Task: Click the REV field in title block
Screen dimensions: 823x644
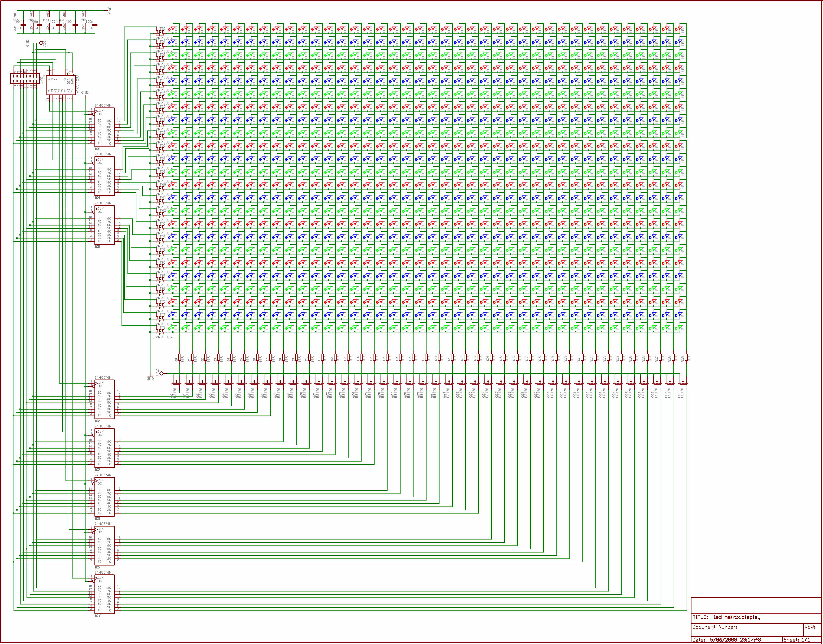Action: [x=810, y=627]
